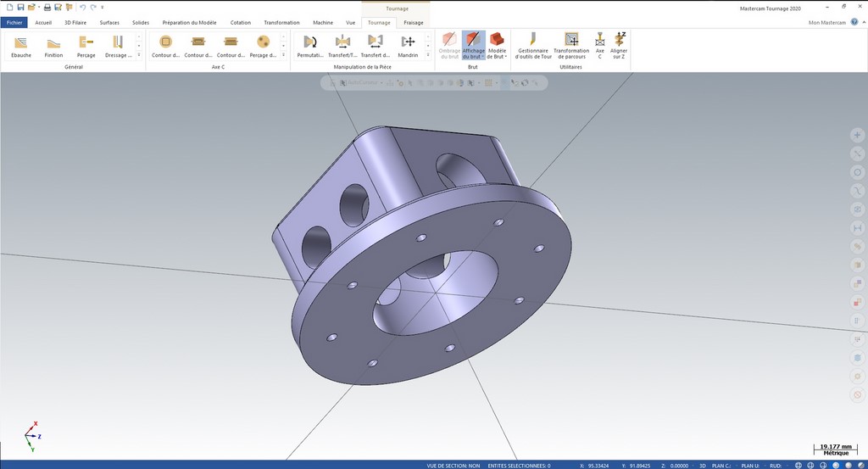Choose the Perçage drilling operation
Screen dimensions: 868x469
click(86, 45)
